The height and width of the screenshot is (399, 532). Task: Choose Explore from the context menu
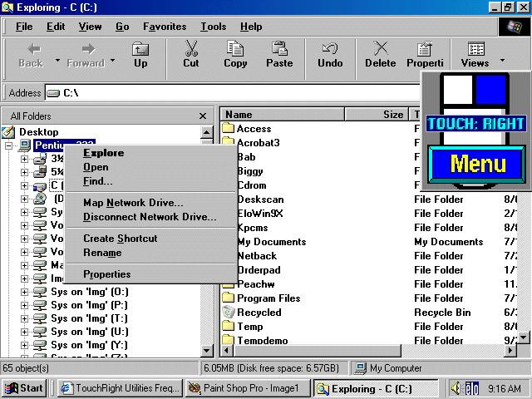pos(103,153)
